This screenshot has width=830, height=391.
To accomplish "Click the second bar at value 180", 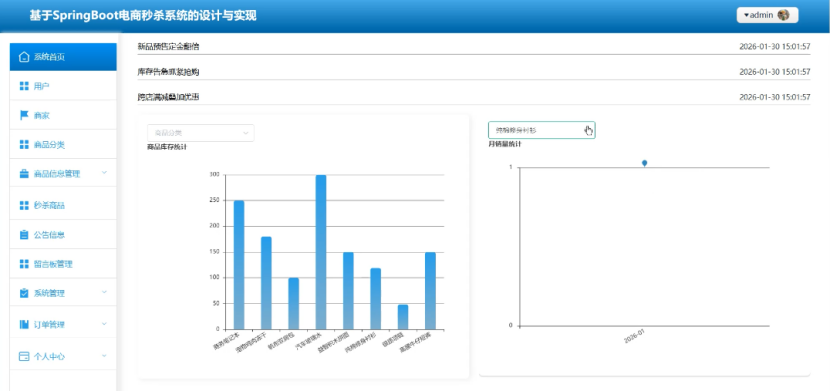I will pos(266,283).
